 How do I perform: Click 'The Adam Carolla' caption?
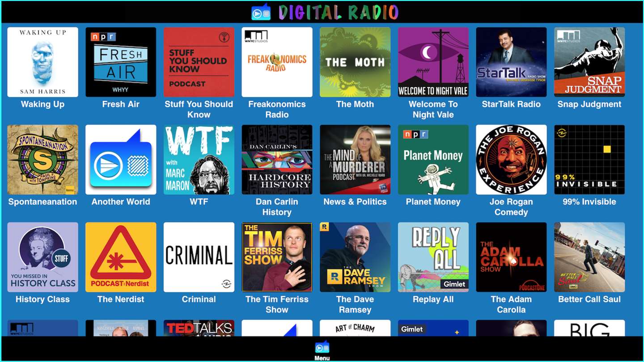[511, 304]
